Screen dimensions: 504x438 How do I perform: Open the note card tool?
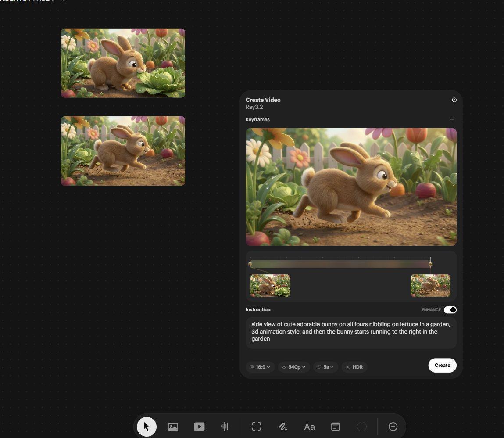pos(335,427)
